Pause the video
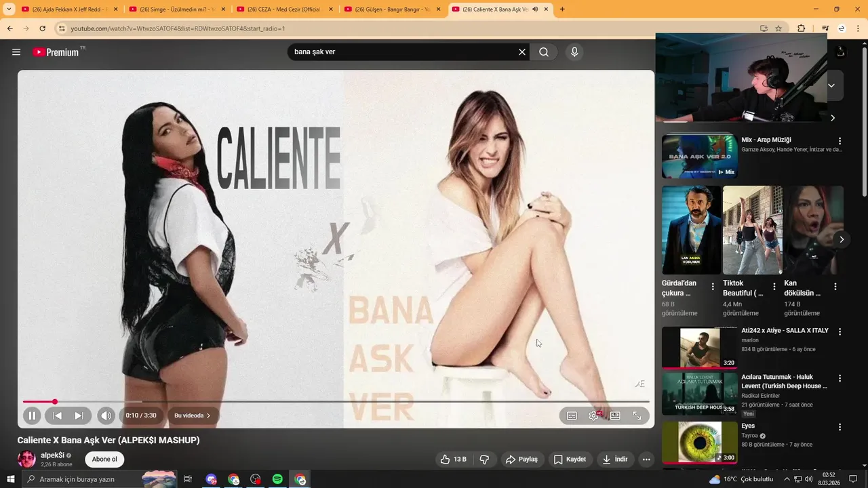This screenshot has width=868, height=488. (32, 415)
